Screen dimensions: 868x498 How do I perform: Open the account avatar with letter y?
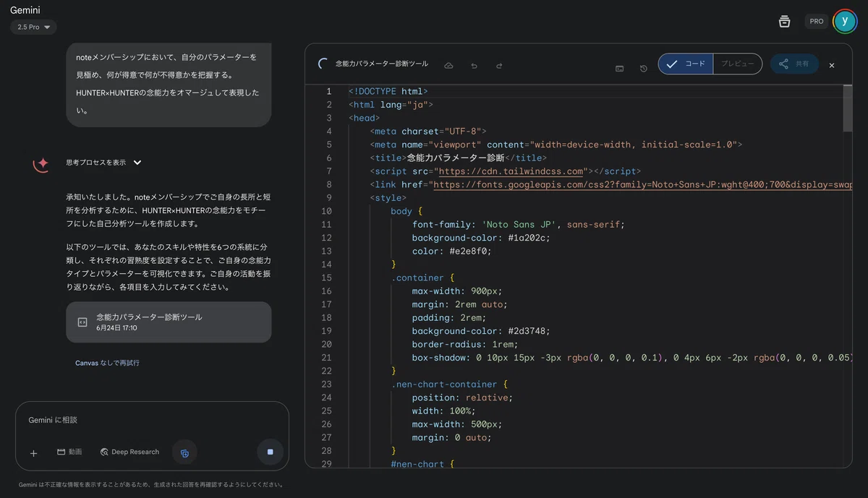pos(845,21)
